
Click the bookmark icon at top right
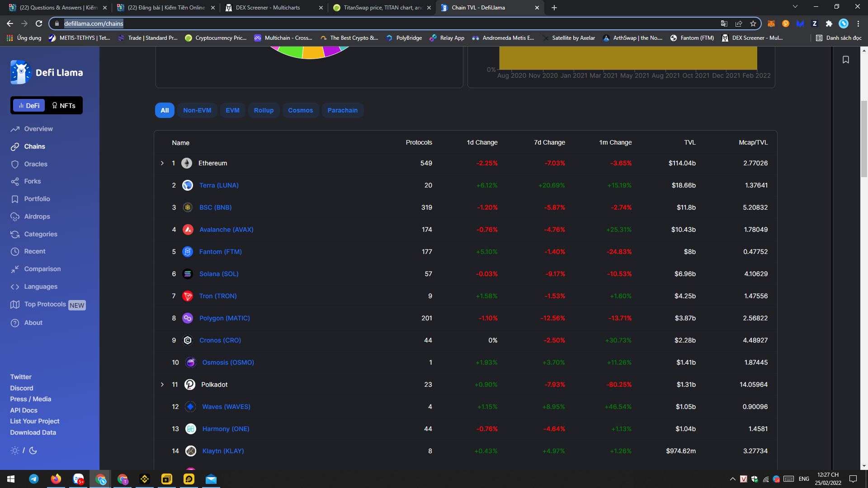coord(845,60)
